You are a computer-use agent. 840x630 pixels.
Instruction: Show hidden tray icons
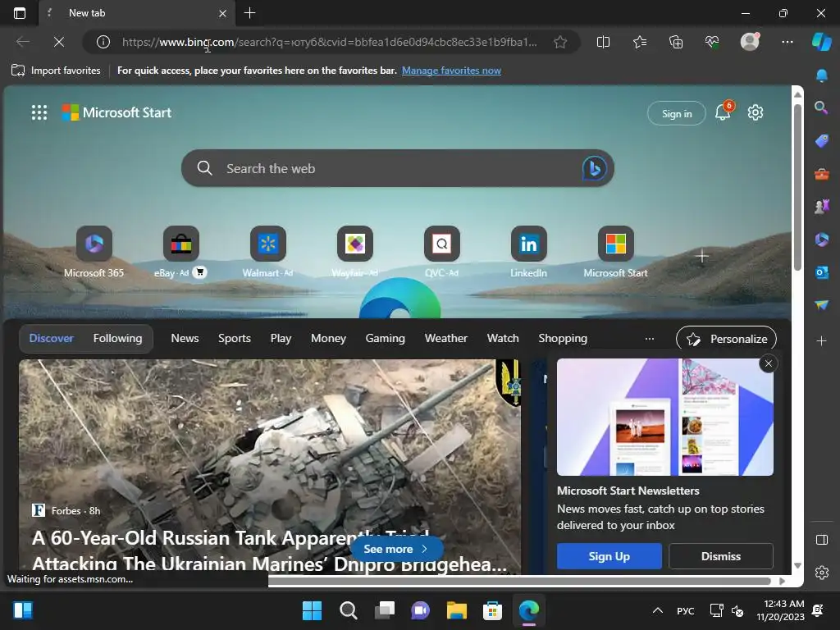click(658, 610)
